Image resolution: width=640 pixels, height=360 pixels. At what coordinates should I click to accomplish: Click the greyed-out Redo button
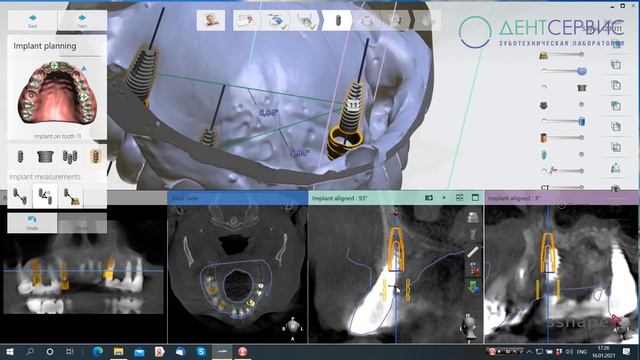point(82,223)
